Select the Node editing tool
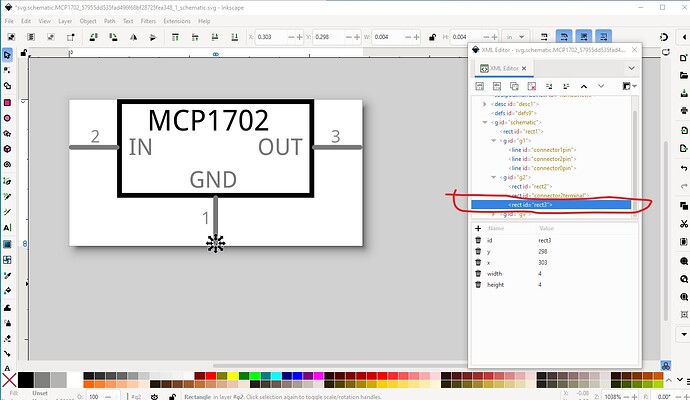Image resolution: width=690 pixels, height=400 pixels. coord(7,70)
